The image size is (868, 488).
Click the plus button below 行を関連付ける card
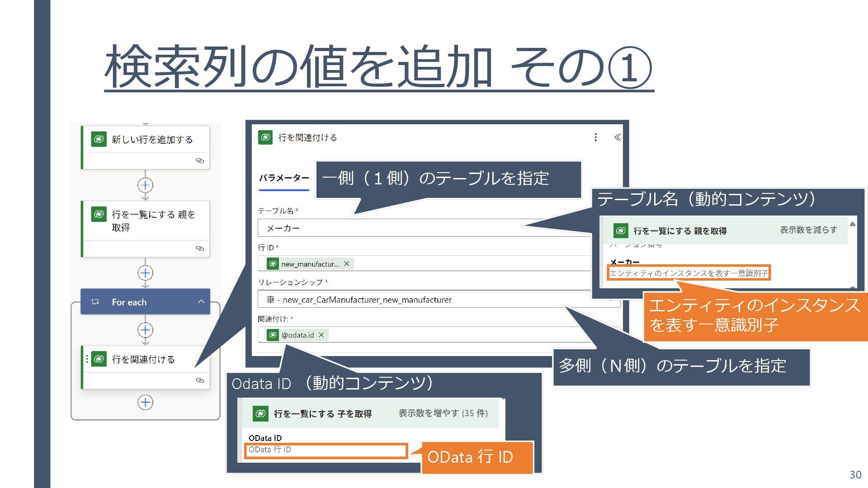145,403
